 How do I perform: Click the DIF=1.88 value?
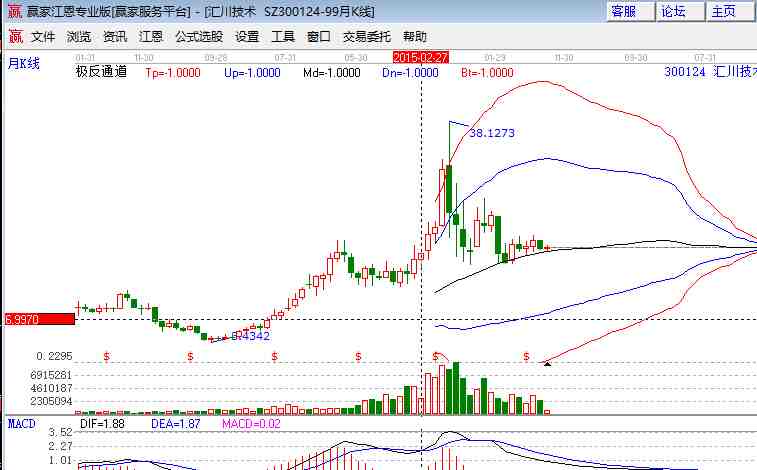pos(102,424)
